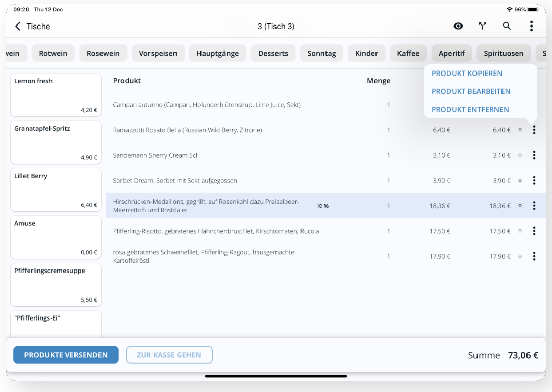Open three-dot menu for Hirschrücken-Medaillons row

(534, 206)
